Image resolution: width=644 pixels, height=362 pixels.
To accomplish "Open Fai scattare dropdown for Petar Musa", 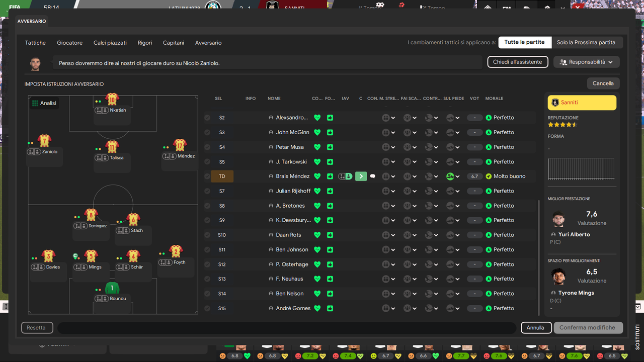I will coord(410,147).
